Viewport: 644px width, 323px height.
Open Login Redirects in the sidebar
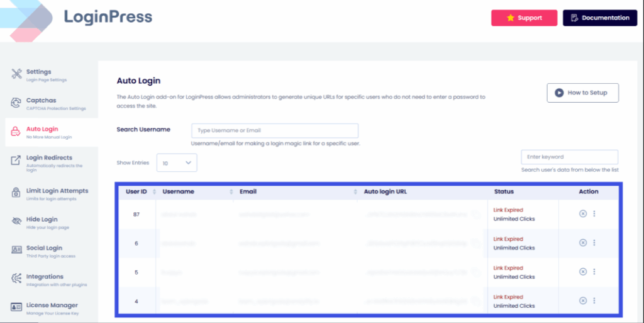click(x=52, y=162)
